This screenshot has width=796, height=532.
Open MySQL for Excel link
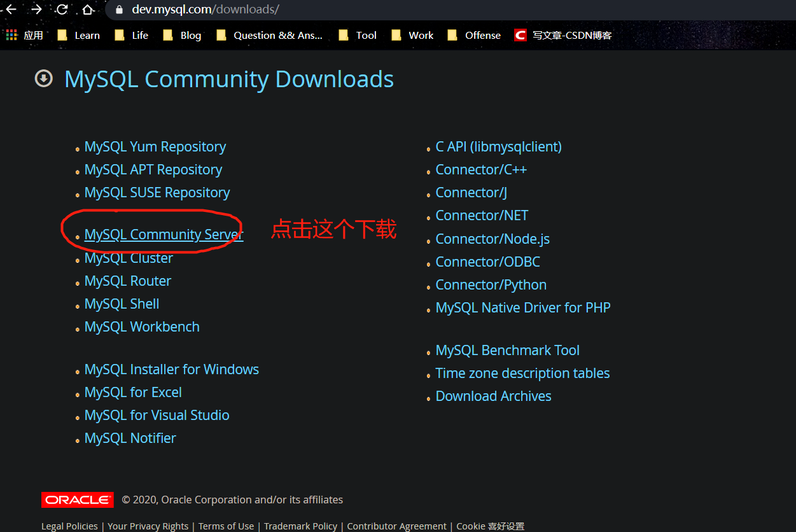point(133,392)
